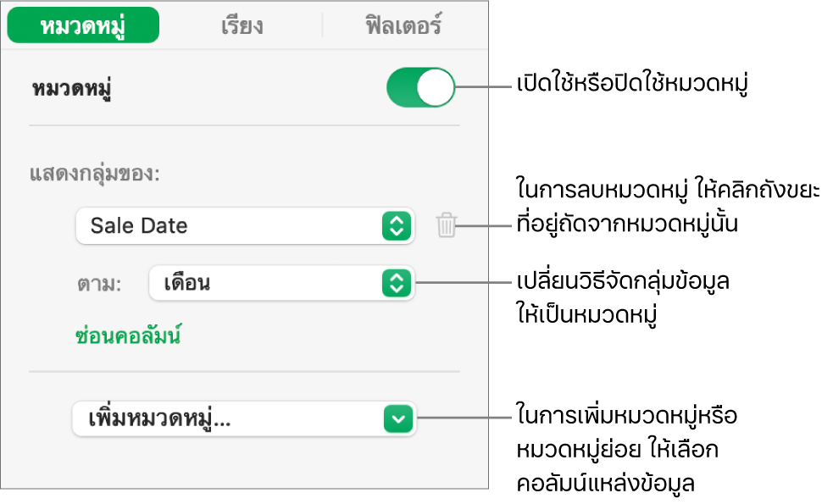The width and height of the screenshot is (833, 504).
Task: Delete the Sale Date category with trash icon
Action: (x=446, y=225)
